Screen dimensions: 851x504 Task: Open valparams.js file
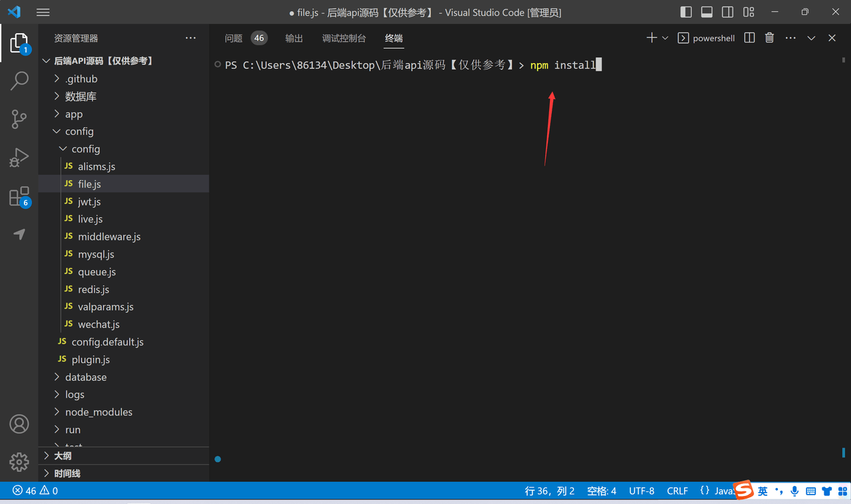[124, 307]
